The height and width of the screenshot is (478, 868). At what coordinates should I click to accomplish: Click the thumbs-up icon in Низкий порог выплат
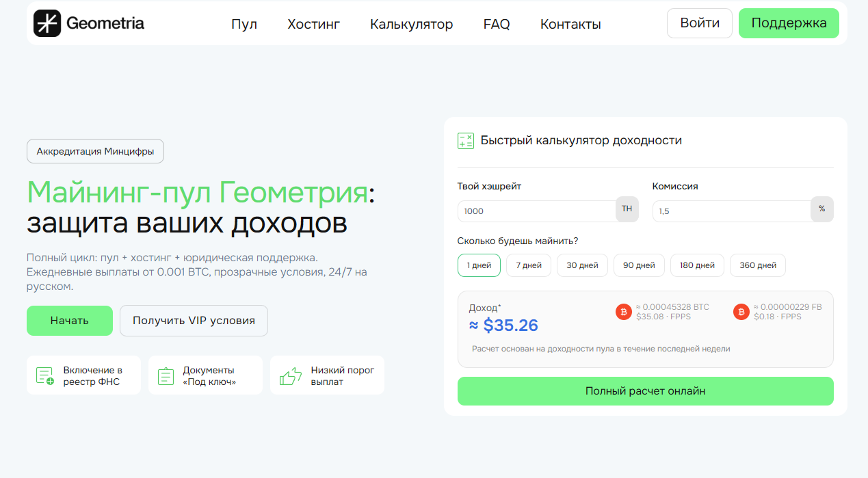click(290, 376)
